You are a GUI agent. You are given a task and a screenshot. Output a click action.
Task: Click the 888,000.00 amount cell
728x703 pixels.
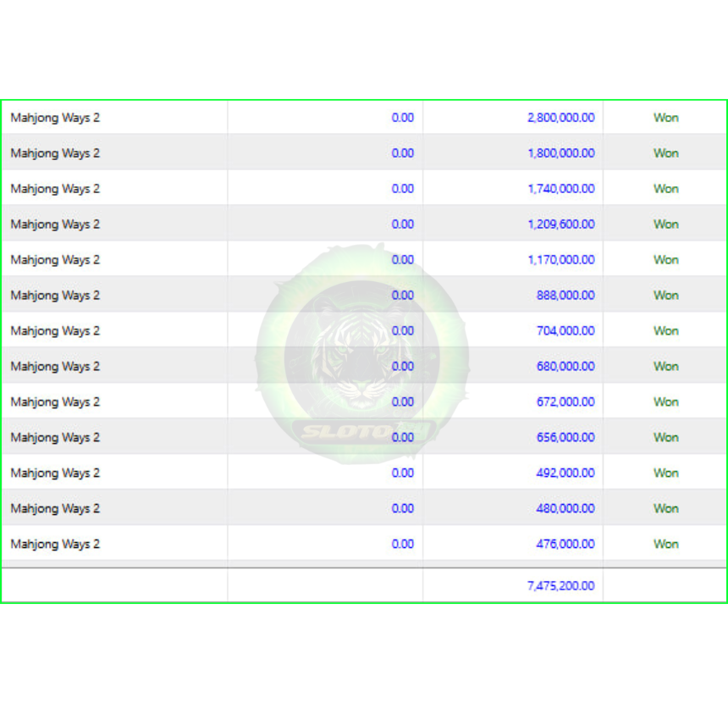click(x=565, y=295)
